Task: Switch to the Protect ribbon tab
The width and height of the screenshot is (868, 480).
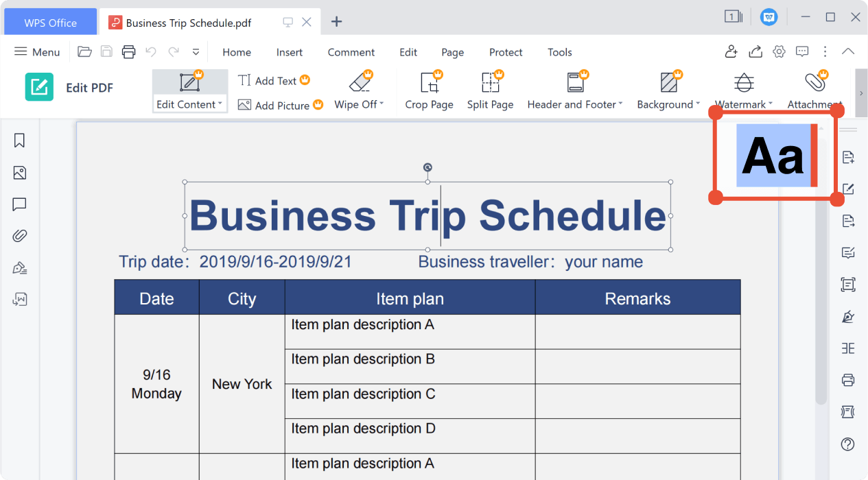Action: point(506,52)
